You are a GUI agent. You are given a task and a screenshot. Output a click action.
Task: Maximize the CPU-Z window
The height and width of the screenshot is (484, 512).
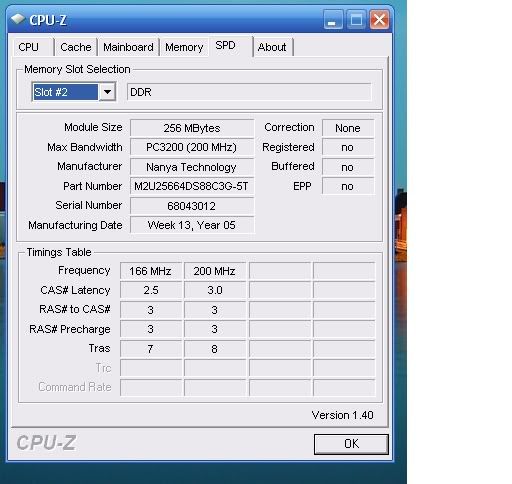[356, 20]
